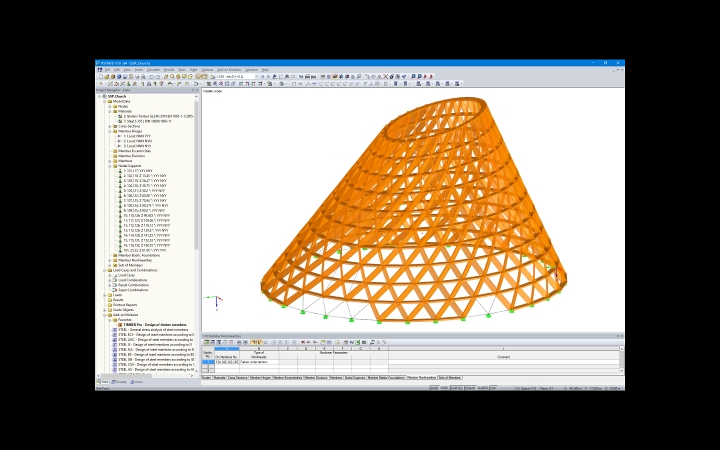This screenshot has width=720, height=450.
Task: Switch navigator to the Data tab
Action: [103, 382]
